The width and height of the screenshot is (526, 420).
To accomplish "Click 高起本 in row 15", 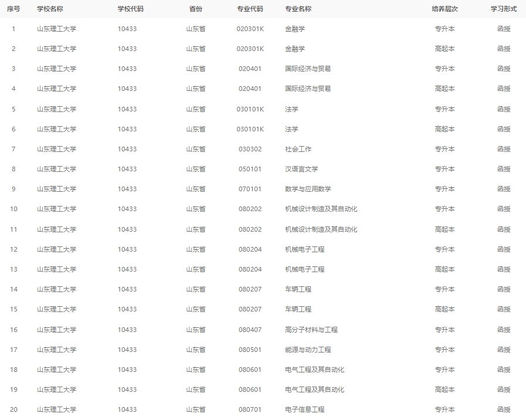I will [445, 309].
